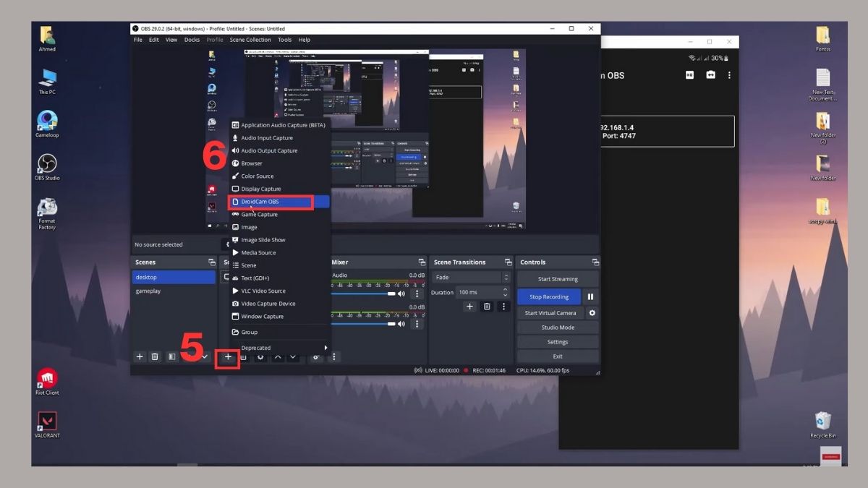The image size is (868, 488).
Task: Choose Display Capture source
Action: [280, 189]
